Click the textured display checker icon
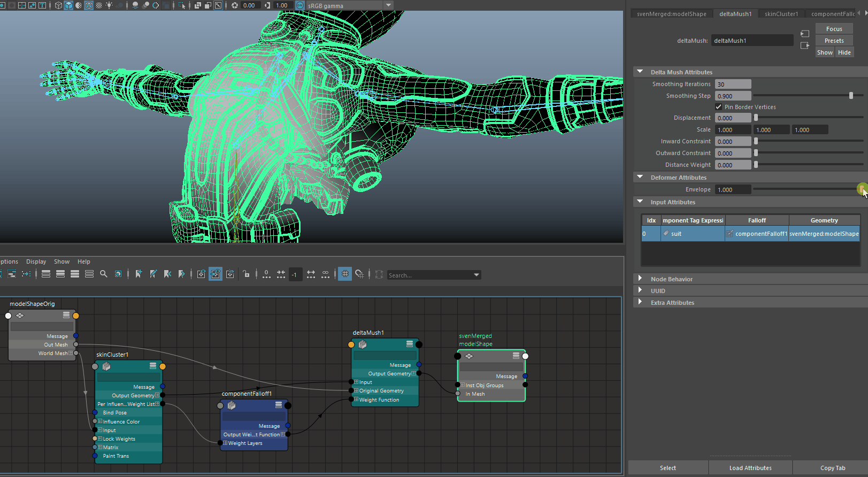Screen dimensions: 868x477 (x=99, y=5)
